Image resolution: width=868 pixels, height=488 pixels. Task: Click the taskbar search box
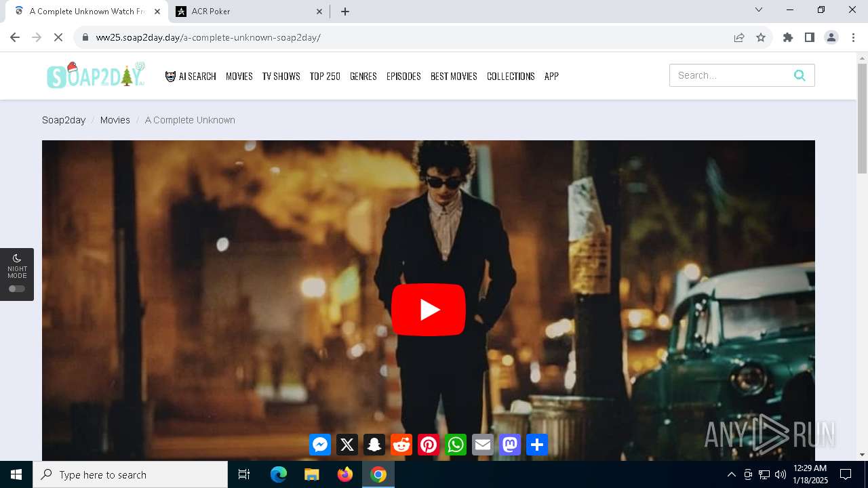130,474
